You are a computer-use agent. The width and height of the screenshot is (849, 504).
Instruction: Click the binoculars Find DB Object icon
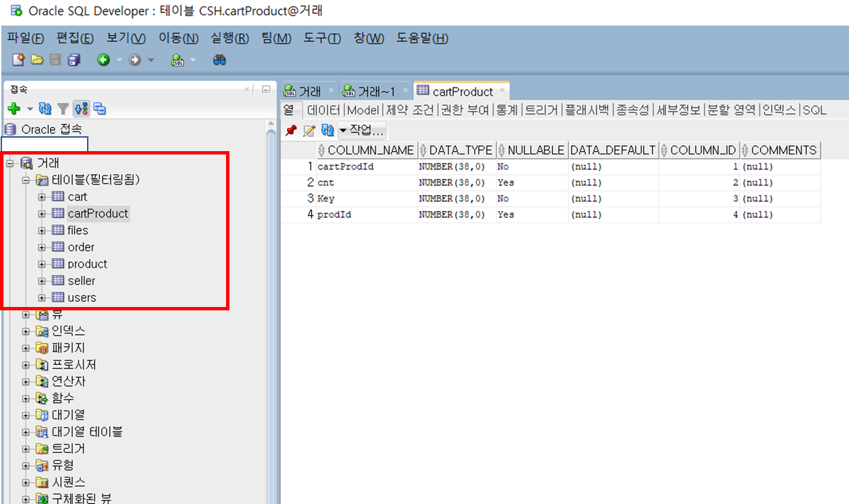pos(219,60)
